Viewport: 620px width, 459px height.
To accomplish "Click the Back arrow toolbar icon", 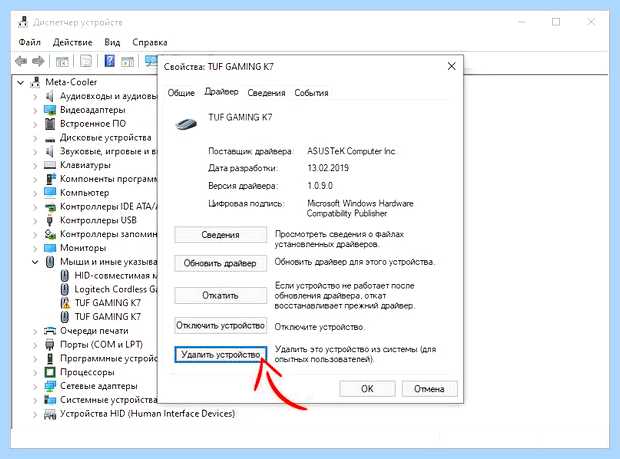I will pos(21,61).
